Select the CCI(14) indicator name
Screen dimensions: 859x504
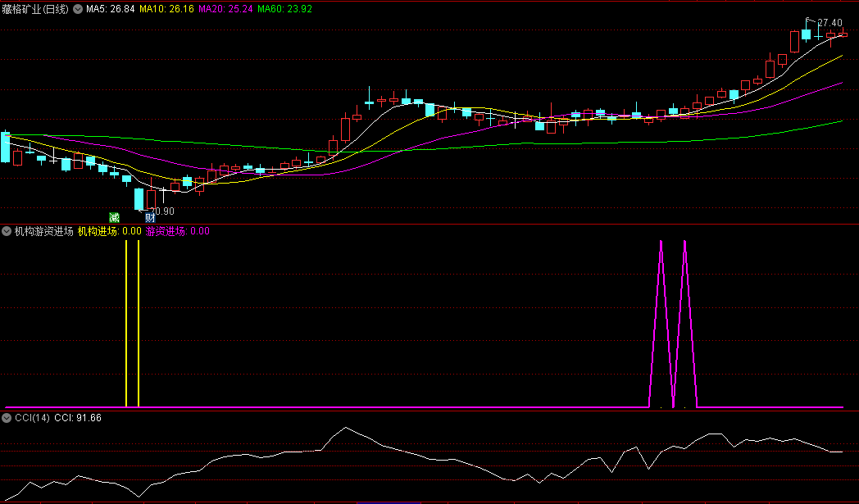[32, 418]
